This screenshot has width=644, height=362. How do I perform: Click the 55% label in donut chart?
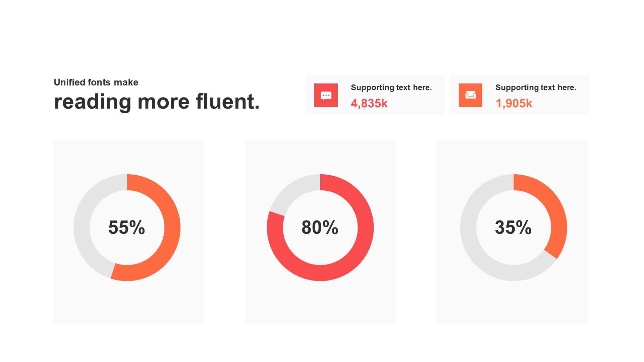(x=127, y=227)
